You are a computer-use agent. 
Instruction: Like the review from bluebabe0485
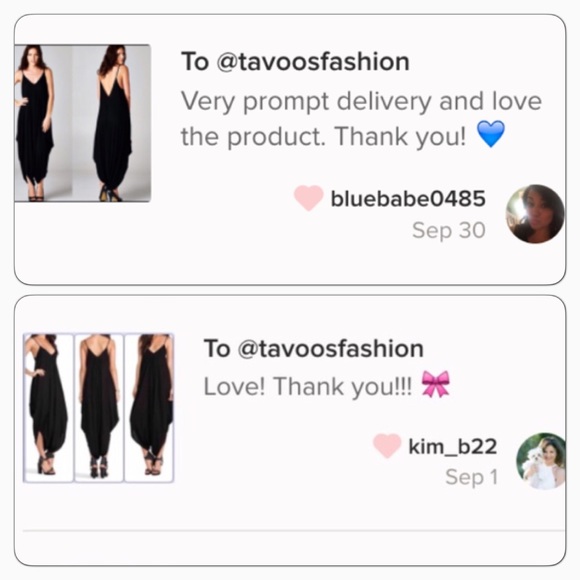pos(308,198)
